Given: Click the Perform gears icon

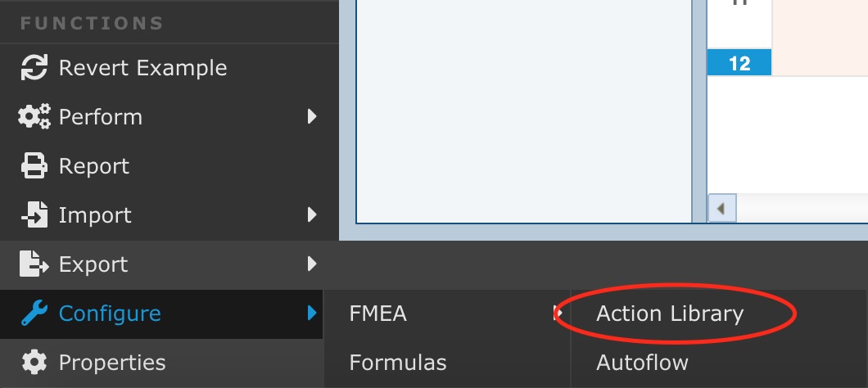Looking at the screenshot, I should point(34,117).
